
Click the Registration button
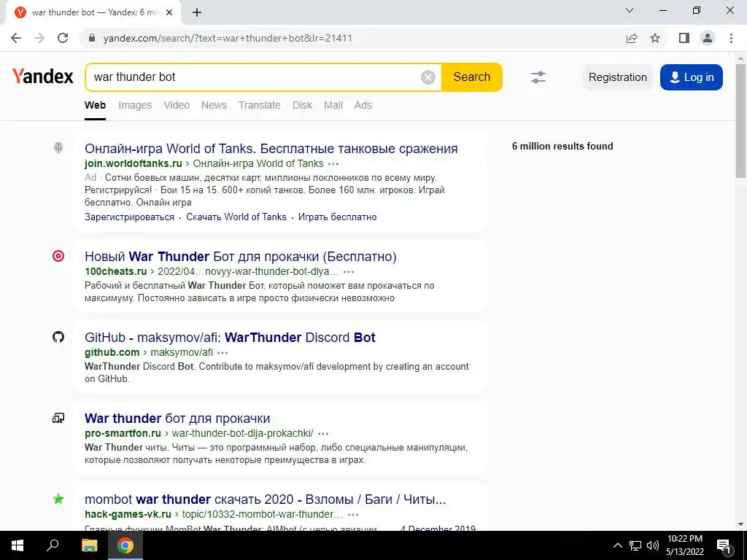tap(617, 77)
